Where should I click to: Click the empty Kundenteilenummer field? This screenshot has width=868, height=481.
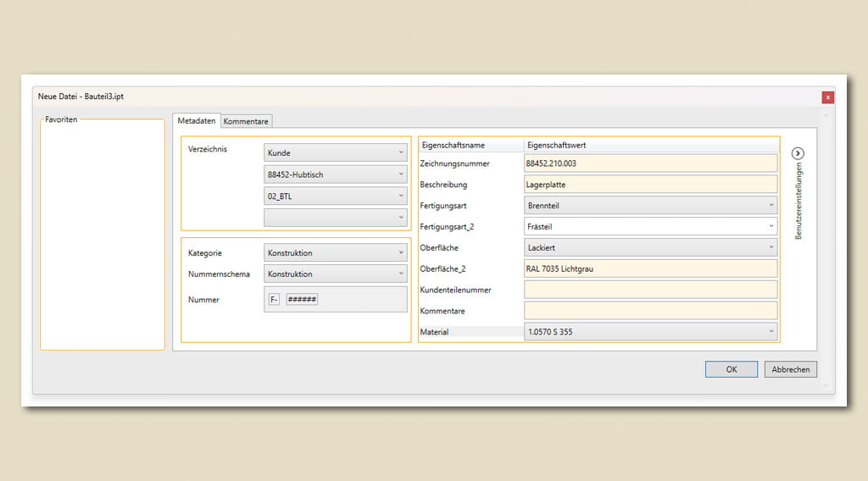pyautogui.click(x=650, y=290)
